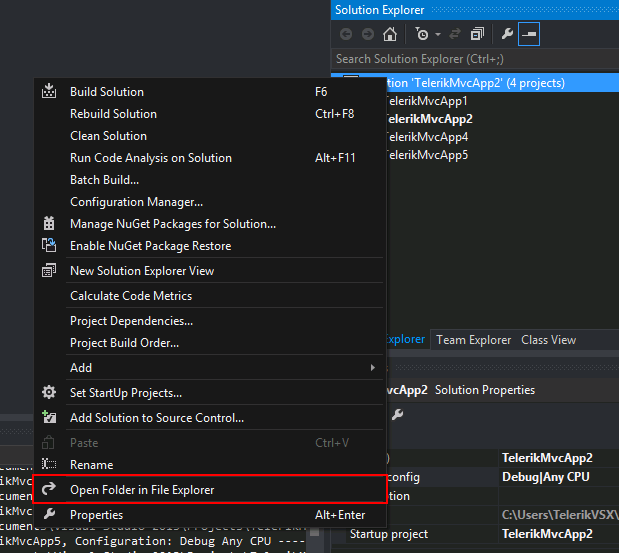Choose Calculate Code Metrics
The height and width of the screenshot is (553, 619).
pos(210,296)
